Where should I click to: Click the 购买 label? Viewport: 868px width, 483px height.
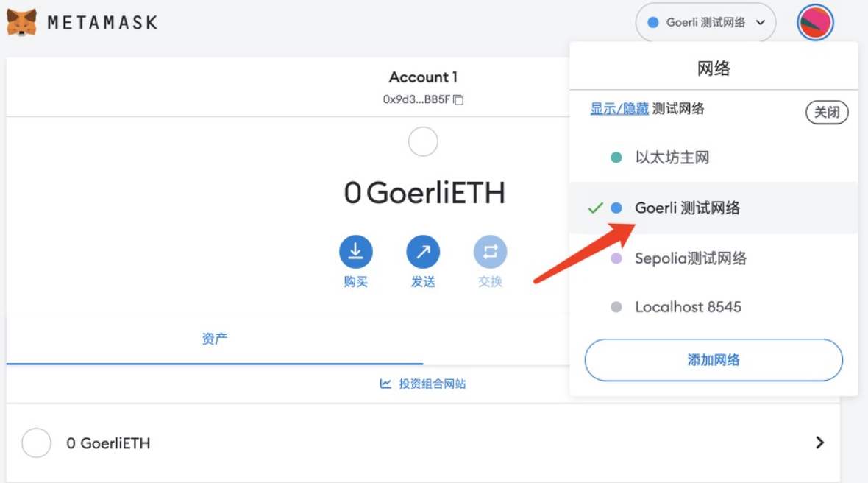tap(355, 282)
